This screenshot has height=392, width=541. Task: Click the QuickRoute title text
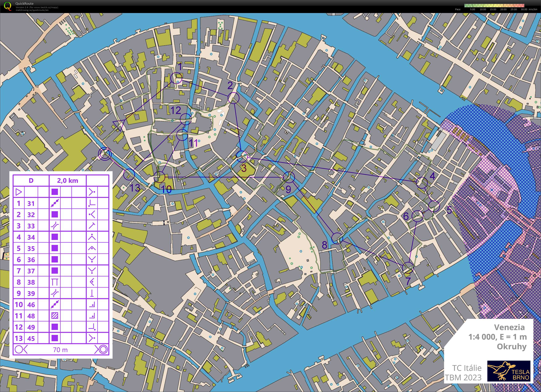(x=24, y=3)
